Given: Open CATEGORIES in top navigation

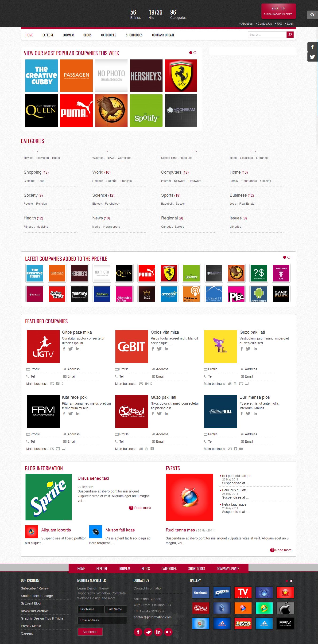Looking at the screenshot, I should coord(109,35).
